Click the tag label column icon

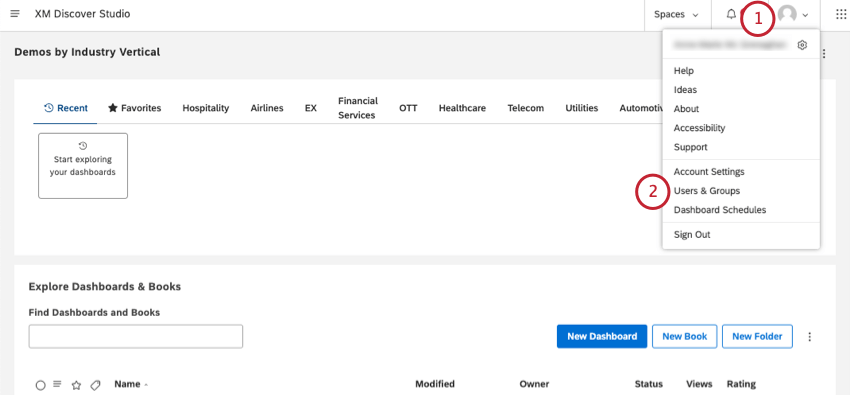click(x=95, y=385)
